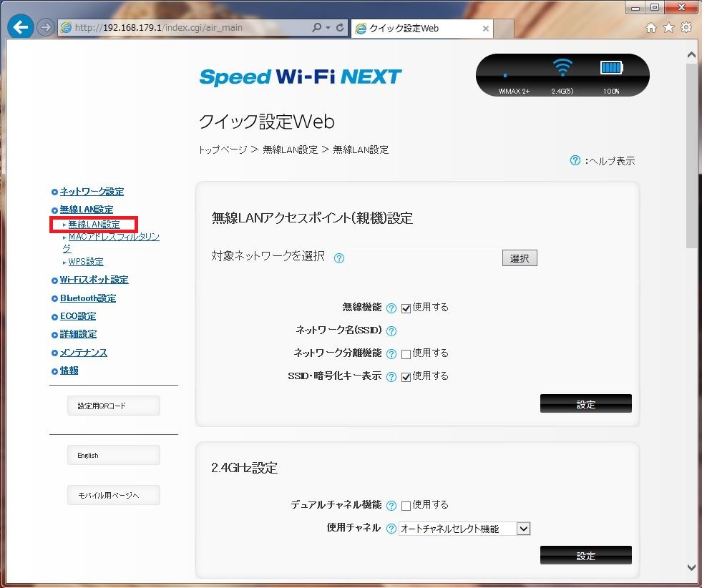This screenshot has width=702, height=588.
Task: Click the search magnifier icon in address bar
Action: (316, 27)
